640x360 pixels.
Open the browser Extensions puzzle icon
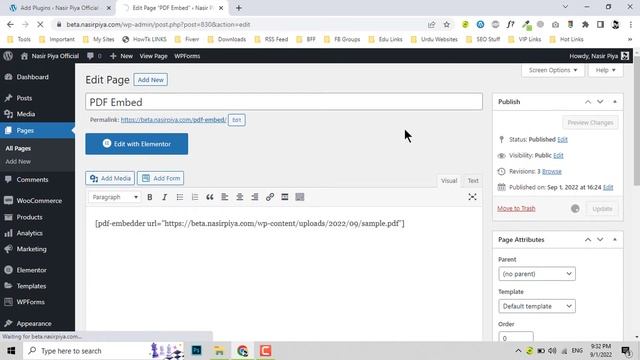585,24
